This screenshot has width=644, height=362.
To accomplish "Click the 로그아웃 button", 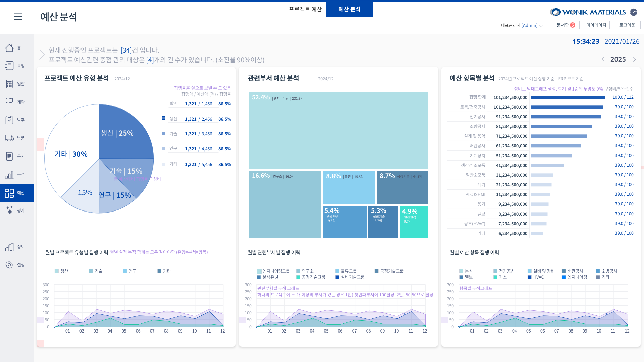I will point(627,25).
